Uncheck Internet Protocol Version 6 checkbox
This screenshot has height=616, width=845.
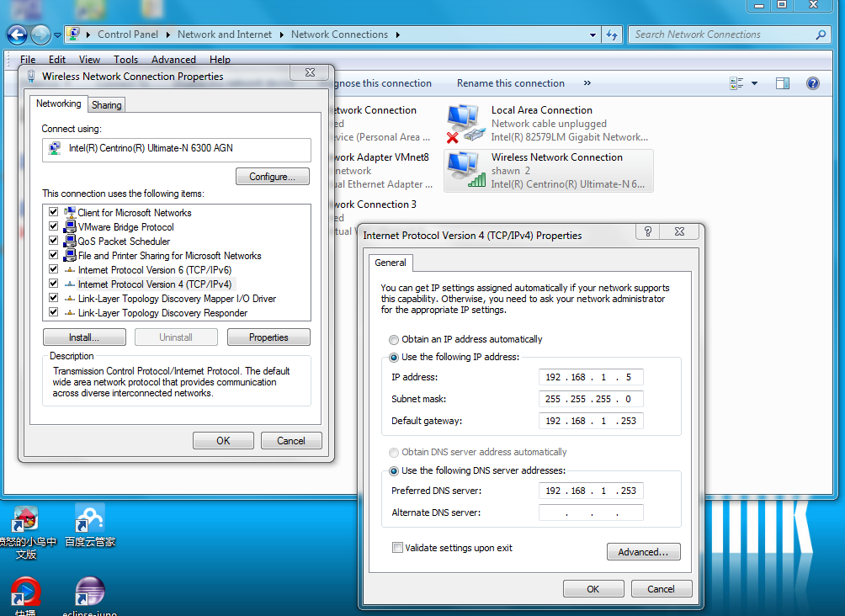53,269
